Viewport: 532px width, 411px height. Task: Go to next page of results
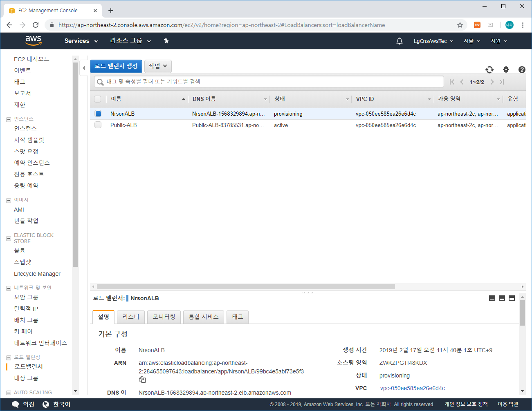pos(492,82)
